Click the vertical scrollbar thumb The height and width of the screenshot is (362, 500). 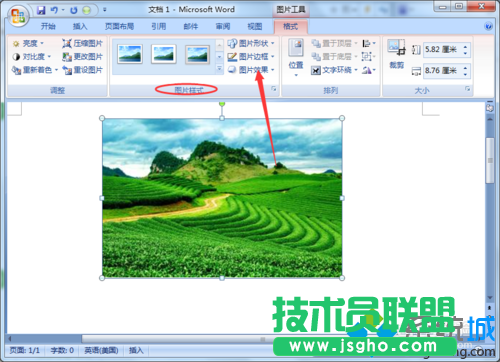(x=490, y=161)
